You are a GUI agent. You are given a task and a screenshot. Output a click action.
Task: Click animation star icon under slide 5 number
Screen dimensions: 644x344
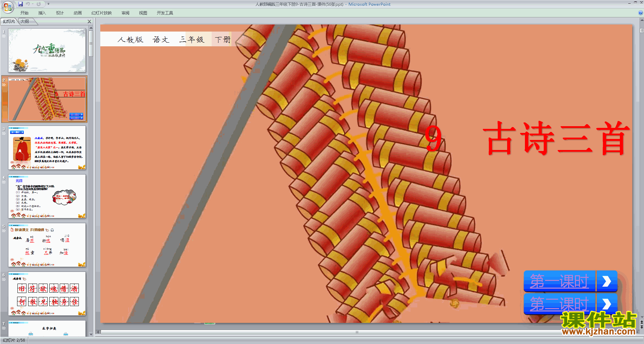4,231
